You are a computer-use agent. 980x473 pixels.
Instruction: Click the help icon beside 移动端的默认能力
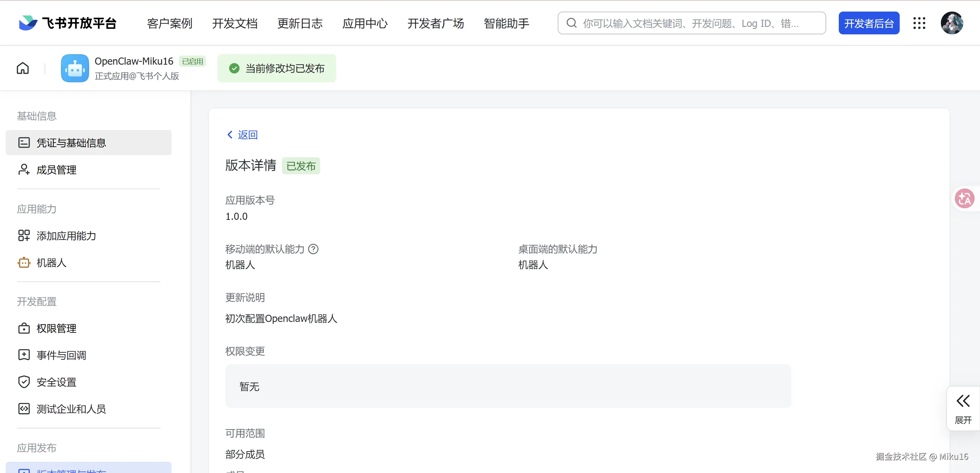pyautogui.click(x=313, y=249)
